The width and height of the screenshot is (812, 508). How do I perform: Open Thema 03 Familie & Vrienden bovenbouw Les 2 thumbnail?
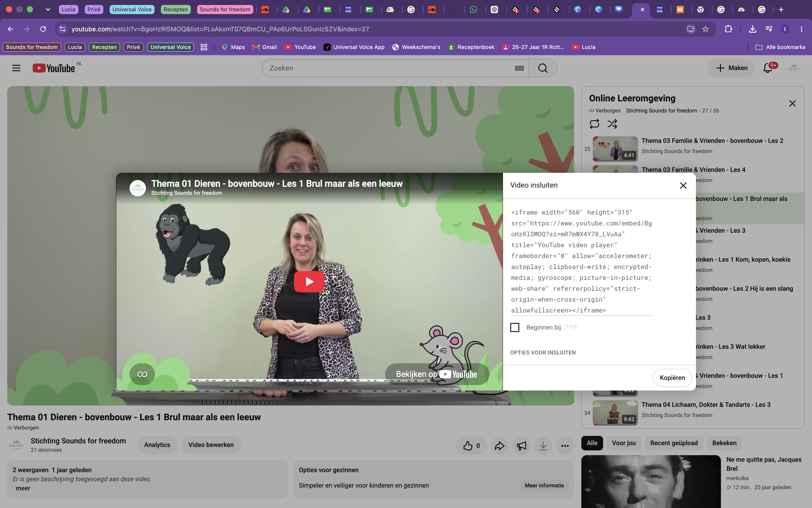(x=615, y=149)
